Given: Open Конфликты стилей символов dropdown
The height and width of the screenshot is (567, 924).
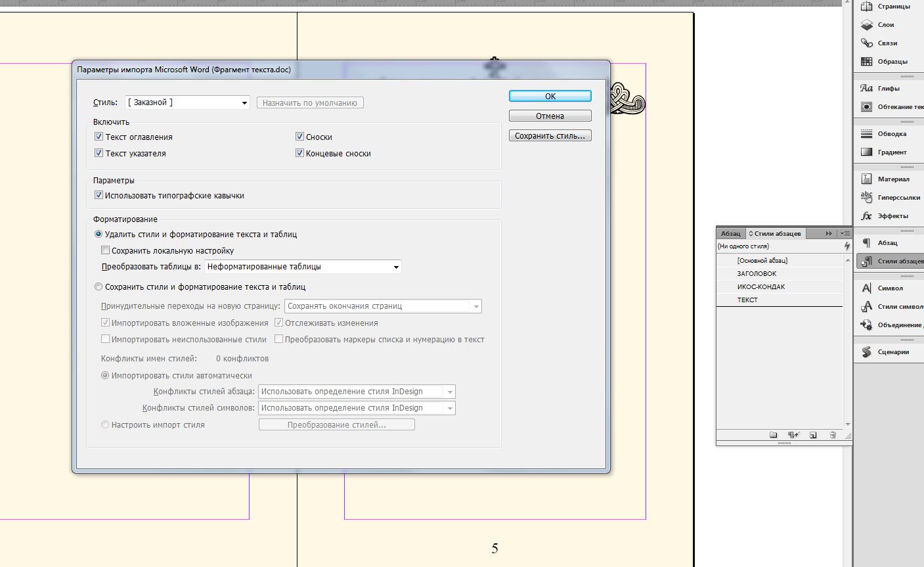Looking at the screenshot, I should coord(357,408).
